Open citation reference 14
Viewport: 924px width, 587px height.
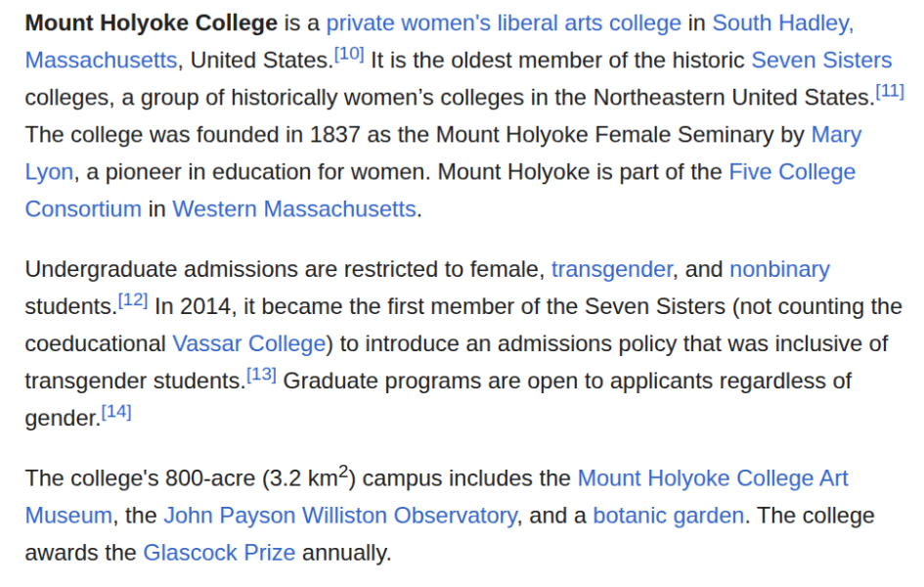click(116, 412)
